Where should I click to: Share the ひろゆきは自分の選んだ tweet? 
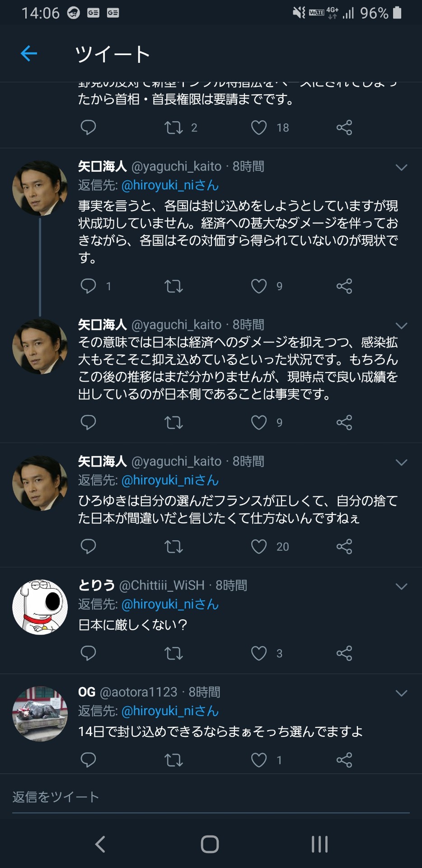click(x=344, y=547)
